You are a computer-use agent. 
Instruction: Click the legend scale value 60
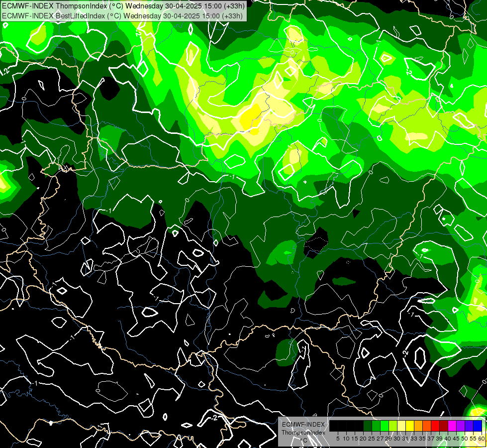(x=482, y=439)
